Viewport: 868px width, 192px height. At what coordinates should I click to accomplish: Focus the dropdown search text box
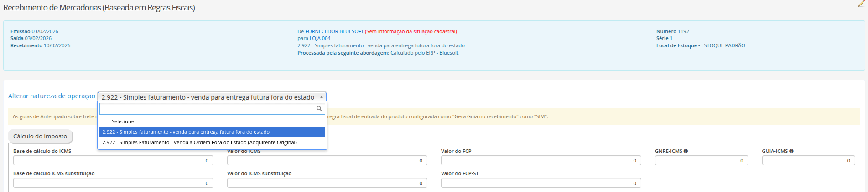[x=212, y=109]
